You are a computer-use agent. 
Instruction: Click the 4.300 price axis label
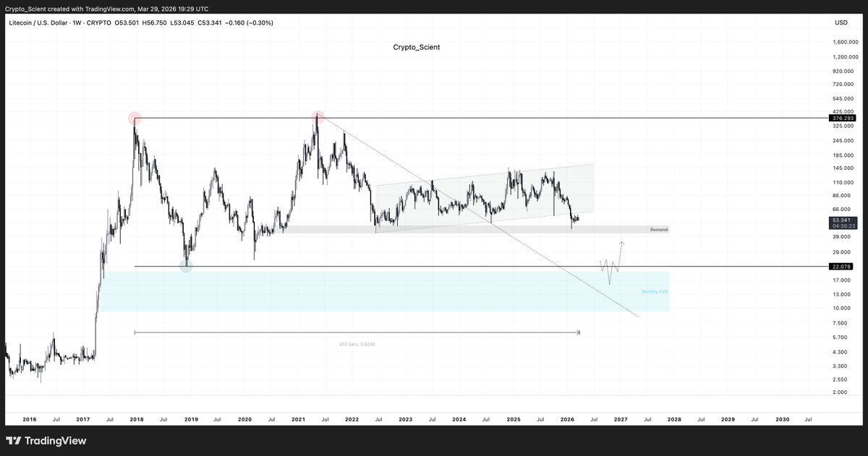pyautogui.click(x=841, y=351)
